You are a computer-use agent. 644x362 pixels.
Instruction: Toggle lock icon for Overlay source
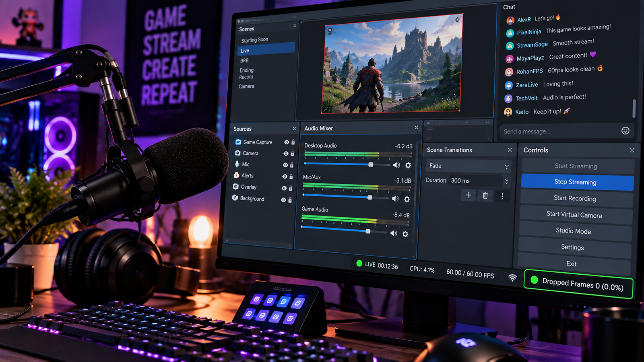click(291, 188)
